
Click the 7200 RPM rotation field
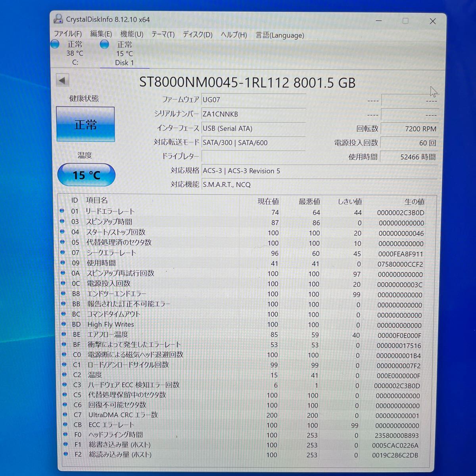409,129
